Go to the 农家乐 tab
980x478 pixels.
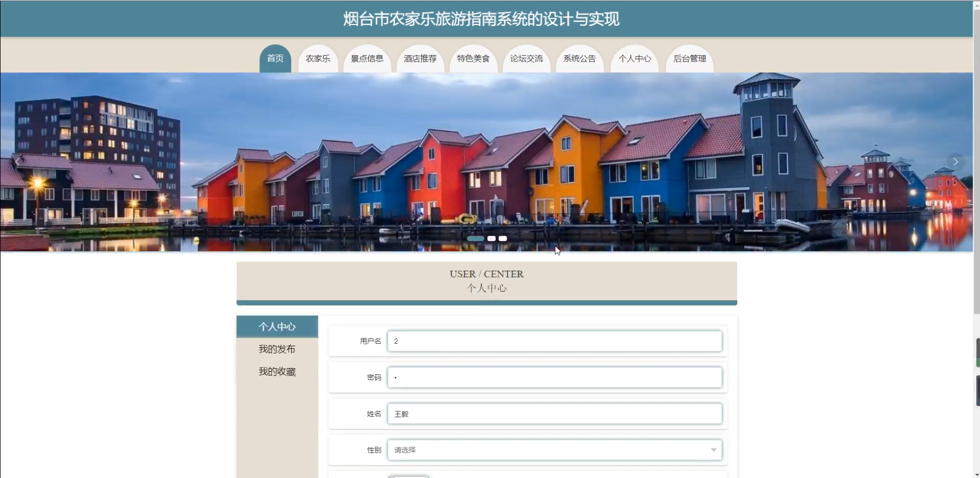point(318,58)
